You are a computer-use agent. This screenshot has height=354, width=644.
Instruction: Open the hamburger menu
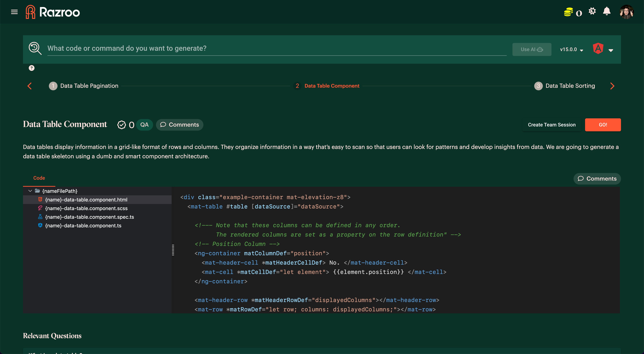(x=14, y=12)
